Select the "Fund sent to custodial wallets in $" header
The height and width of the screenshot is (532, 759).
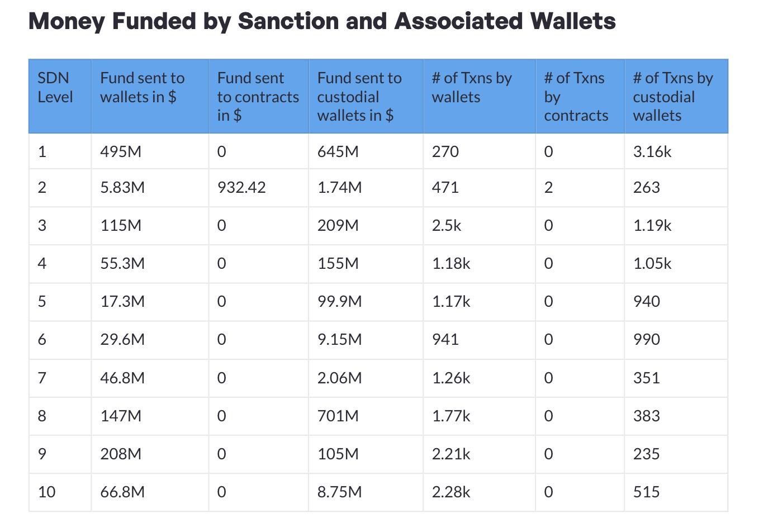pyautogui.click(x=359, y=97)
